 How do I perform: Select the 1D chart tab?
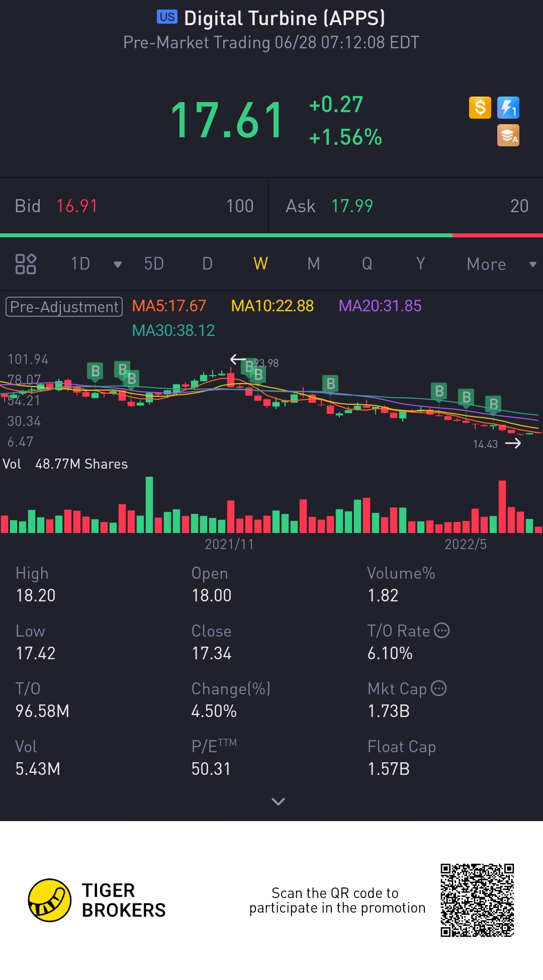(x=80, y=263)
